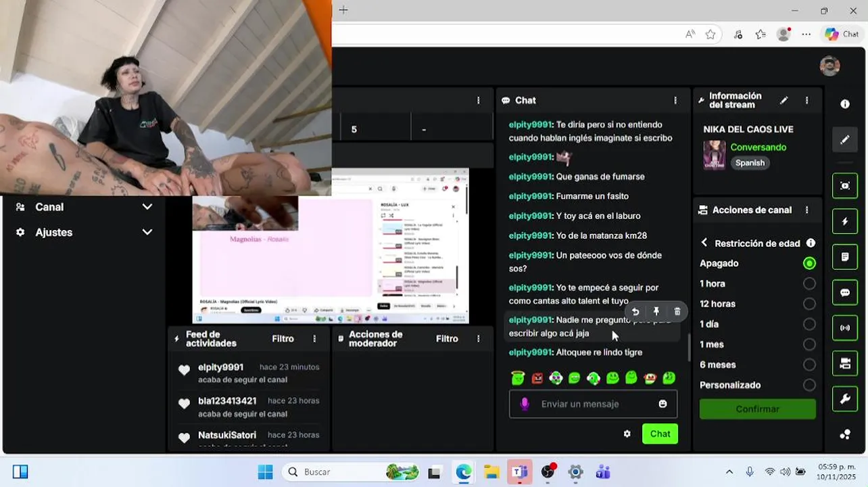The image size is (868, 487).
Task: Open Edge settings and more menu
Action: point(806,34)
